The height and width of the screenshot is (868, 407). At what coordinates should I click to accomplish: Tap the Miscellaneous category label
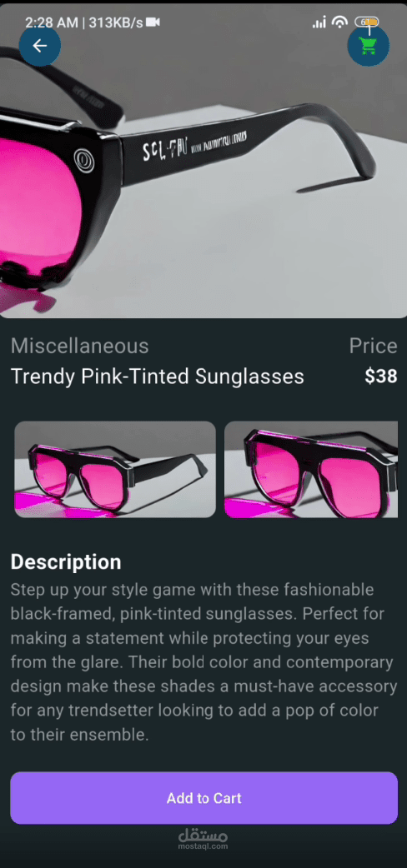(x=80, y=346)
